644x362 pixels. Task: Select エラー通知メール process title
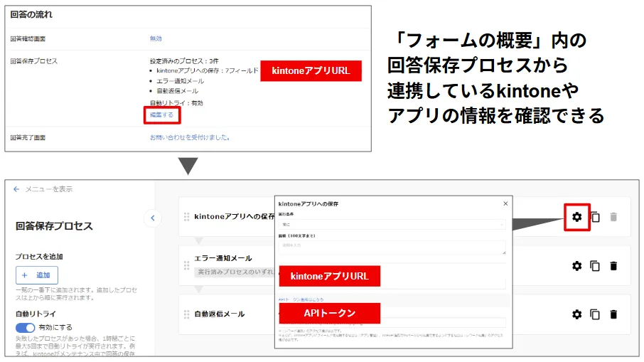pos(223,258)
